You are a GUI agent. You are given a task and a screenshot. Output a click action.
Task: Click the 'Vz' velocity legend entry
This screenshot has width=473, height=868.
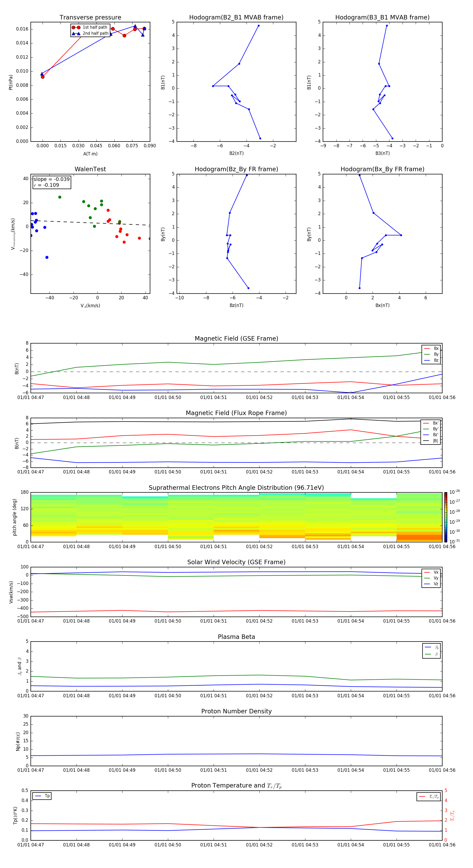tap(431, 584)
